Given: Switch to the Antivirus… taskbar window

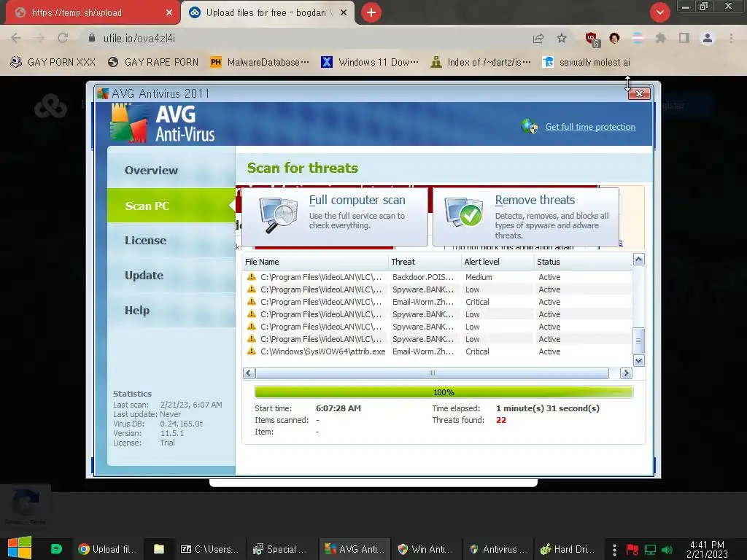Looking at the screenshot, I should (498, 549).
